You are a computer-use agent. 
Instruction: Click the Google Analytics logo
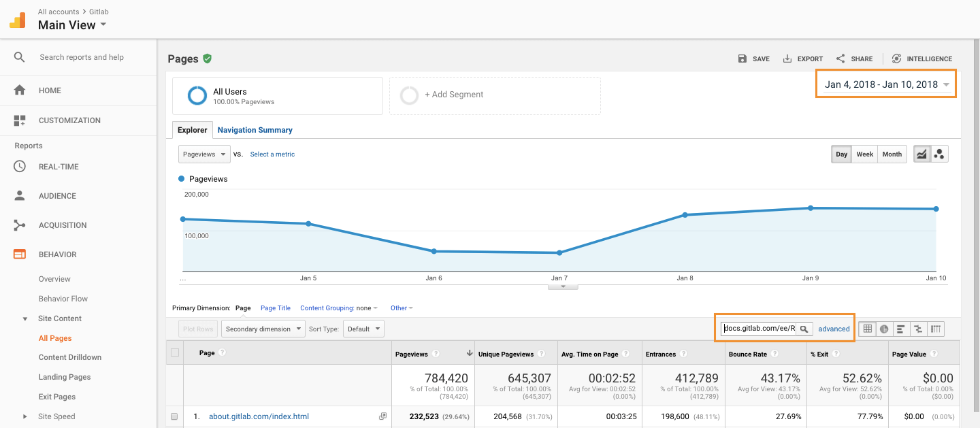tap(17, 20)
